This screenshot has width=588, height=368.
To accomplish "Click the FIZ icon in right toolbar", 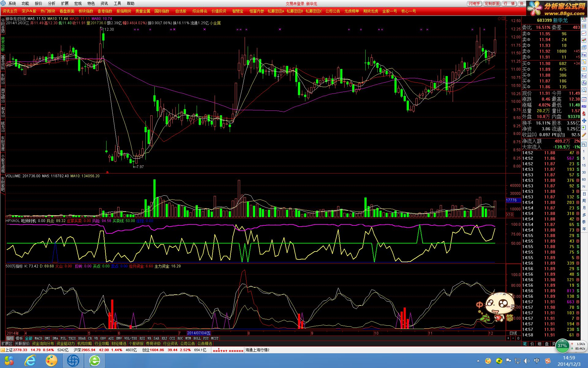I will click(584, 76).
